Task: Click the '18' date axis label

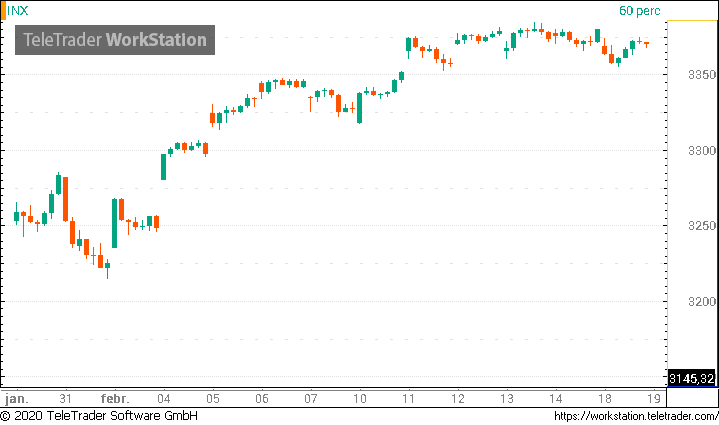Action: click(605, 398)
